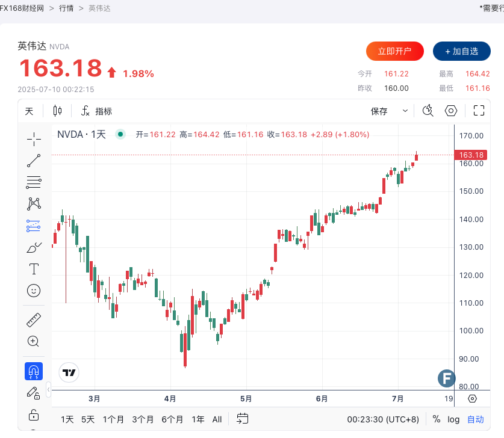
Task: Click the round F badge icon
Action: pyautogui.click(x=446, y=378)
